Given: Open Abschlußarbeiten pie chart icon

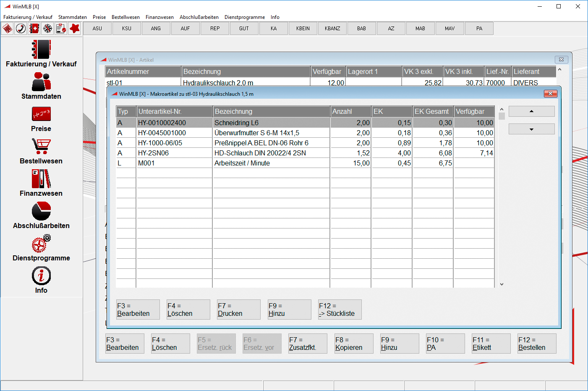Looking at the screenshot, I should 41,211.
